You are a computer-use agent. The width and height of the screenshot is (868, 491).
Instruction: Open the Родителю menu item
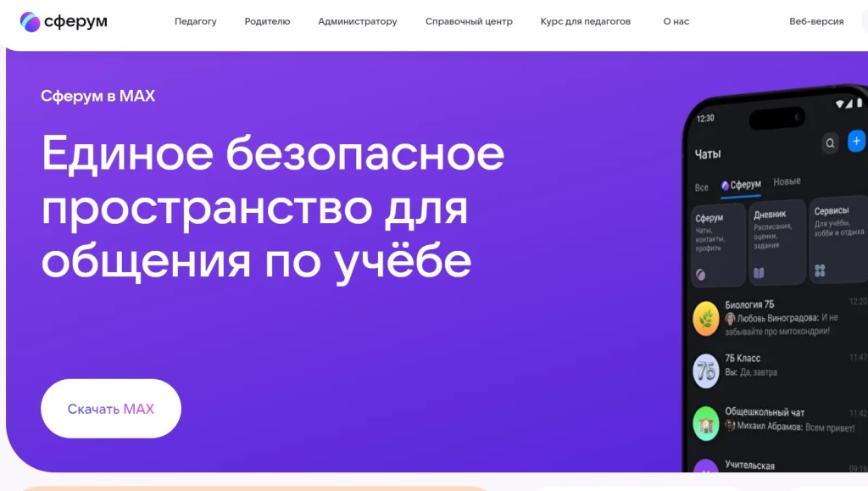click(x=267, y=21)
